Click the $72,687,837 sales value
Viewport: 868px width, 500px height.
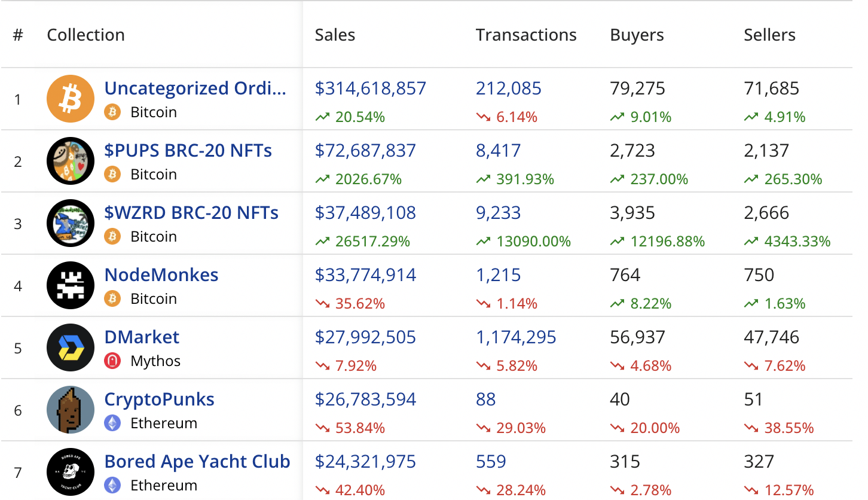click(365, 151)
